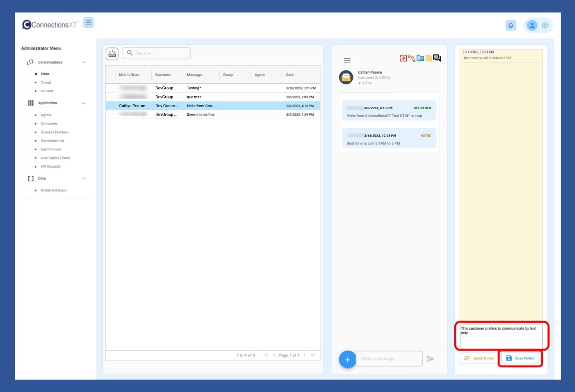Select the Closed conversations menu item

(46, 83)
